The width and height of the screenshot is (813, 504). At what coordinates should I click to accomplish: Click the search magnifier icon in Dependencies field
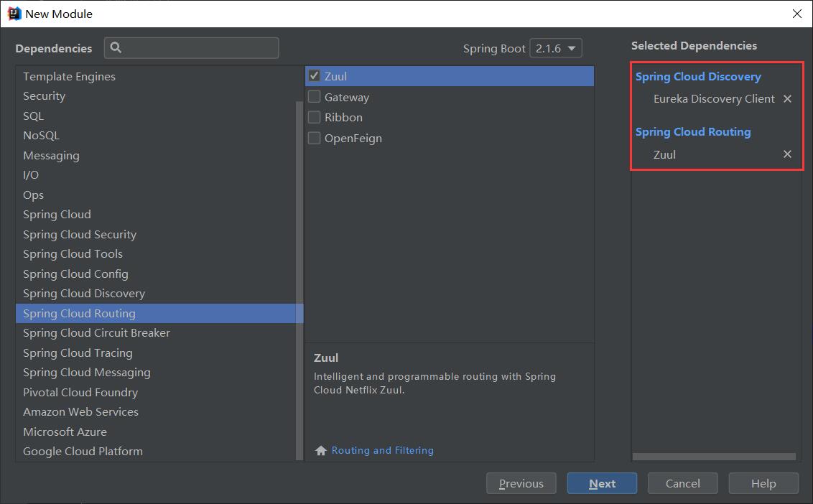(x=116, y=47)
